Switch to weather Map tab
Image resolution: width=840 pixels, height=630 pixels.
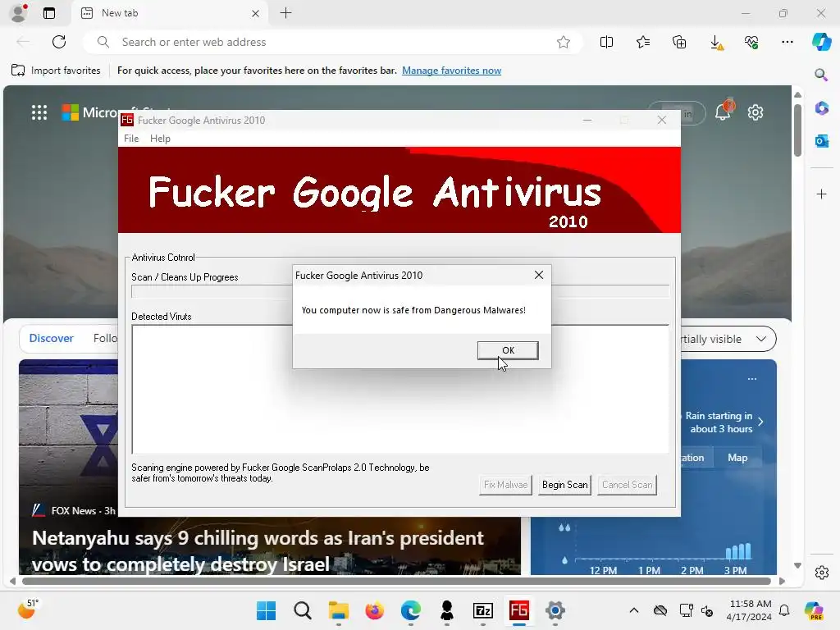click(737, 458)
